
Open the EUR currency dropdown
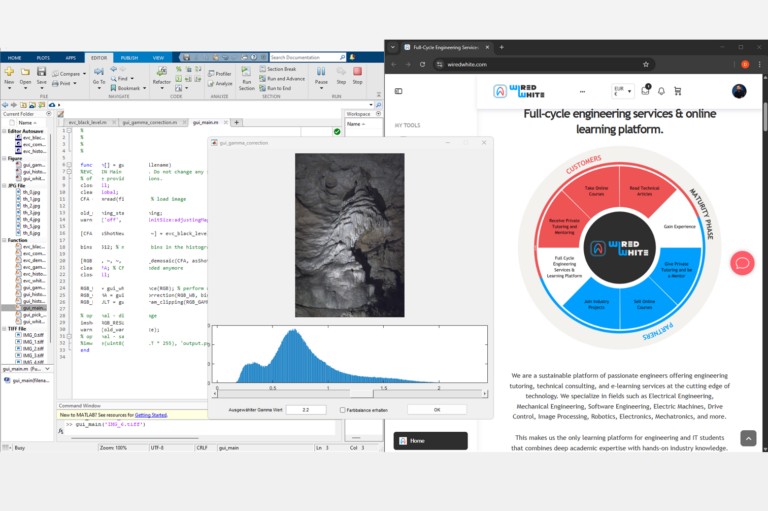tap(622, 91)
